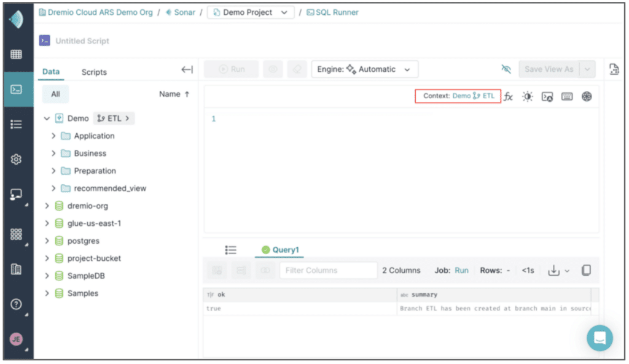This screenshot has height=364, width=629.
Task: Open the fx functions icon
Action: [x=508, y=96]
